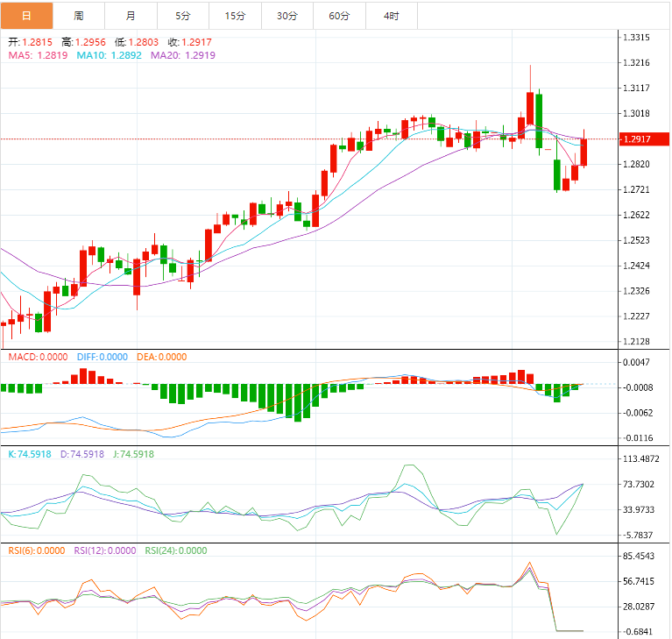The image size is (672, 639).
Task: Click the 1.2424 price axis label
Action: [x=636, y=266]
